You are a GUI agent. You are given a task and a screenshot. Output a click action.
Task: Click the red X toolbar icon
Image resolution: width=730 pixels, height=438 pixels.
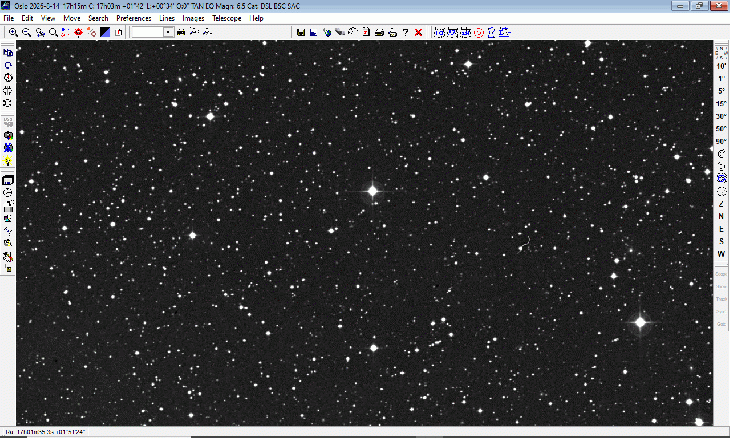pos(419,32)
